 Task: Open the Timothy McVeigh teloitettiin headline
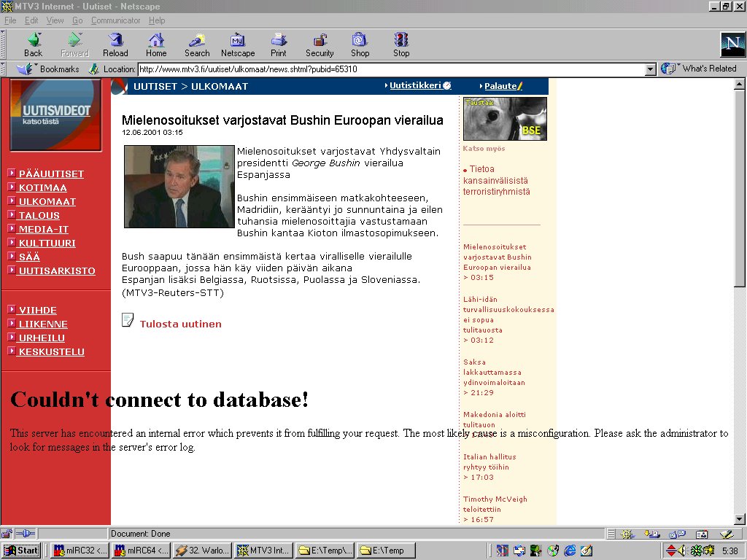[495, 505]
